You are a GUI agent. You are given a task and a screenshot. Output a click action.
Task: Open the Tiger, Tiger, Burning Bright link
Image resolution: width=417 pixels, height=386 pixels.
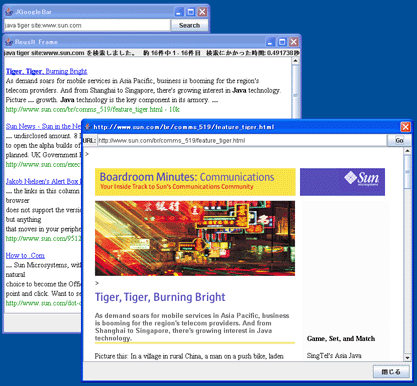46,71
